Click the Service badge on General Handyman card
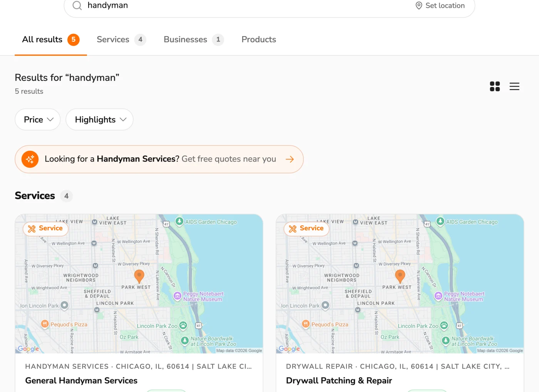 point(46,229)
